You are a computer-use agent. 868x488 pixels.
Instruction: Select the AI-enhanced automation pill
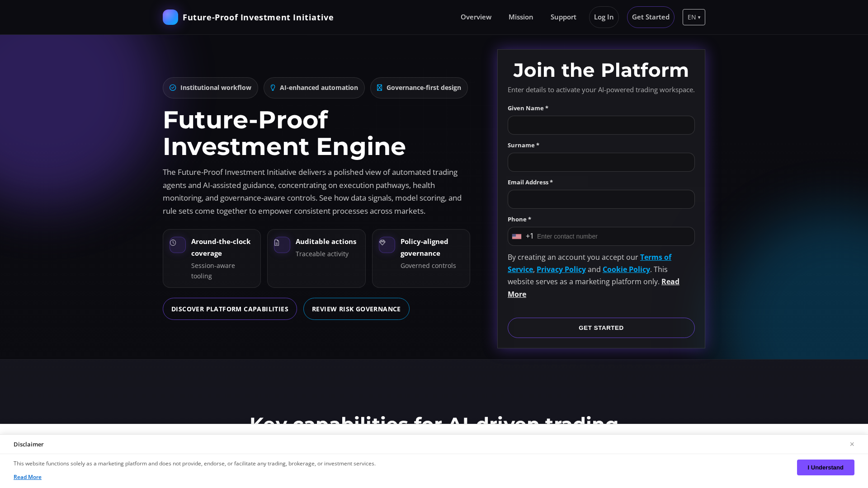click(x=314, y=88)
